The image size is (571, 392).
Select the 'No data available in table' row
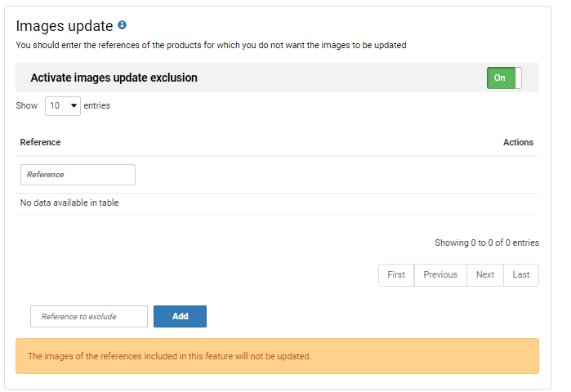[x=69, y=203]
